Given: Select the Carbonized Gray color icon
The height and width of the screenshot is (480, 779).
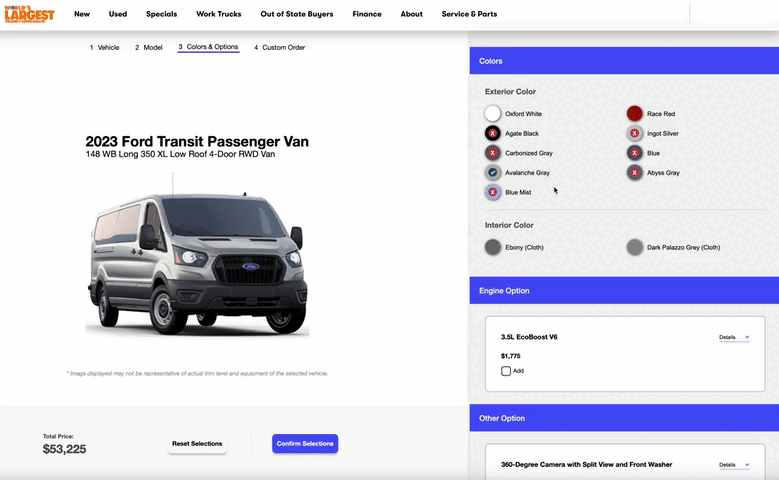Looking at the screenshot, I should [x=492, y=153].
